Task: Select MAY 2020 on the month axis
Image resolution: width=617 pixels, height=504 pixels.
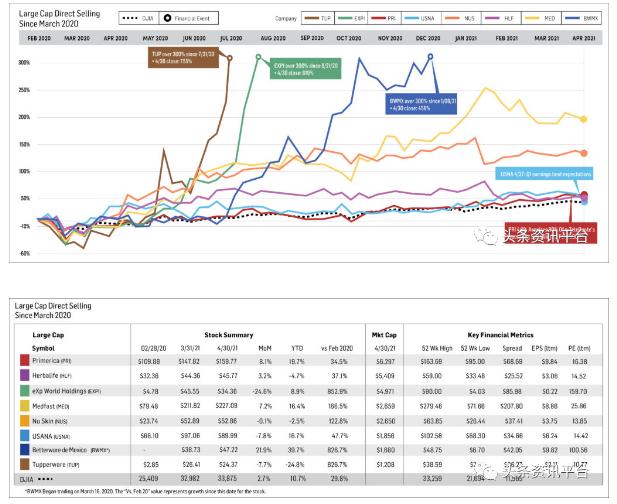Action: 155,38
